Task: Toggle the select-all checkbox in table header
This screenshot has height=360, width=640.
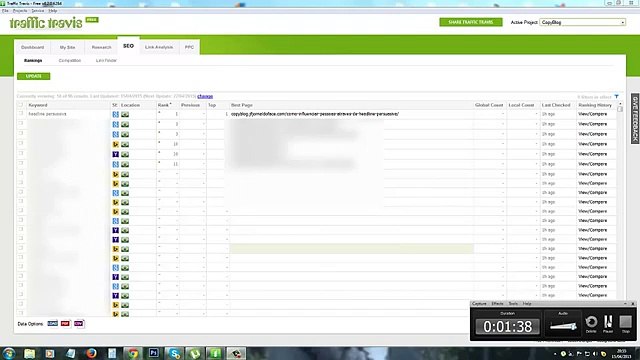Action: coord(20,105)
